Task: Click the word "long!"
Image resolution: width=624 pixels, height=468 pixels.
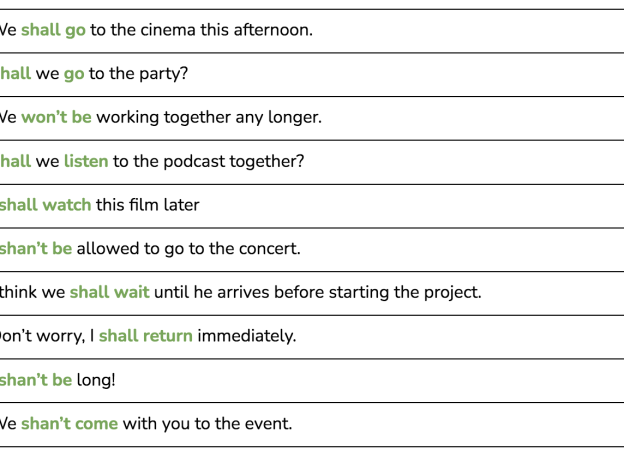Action: coord(96,380)
